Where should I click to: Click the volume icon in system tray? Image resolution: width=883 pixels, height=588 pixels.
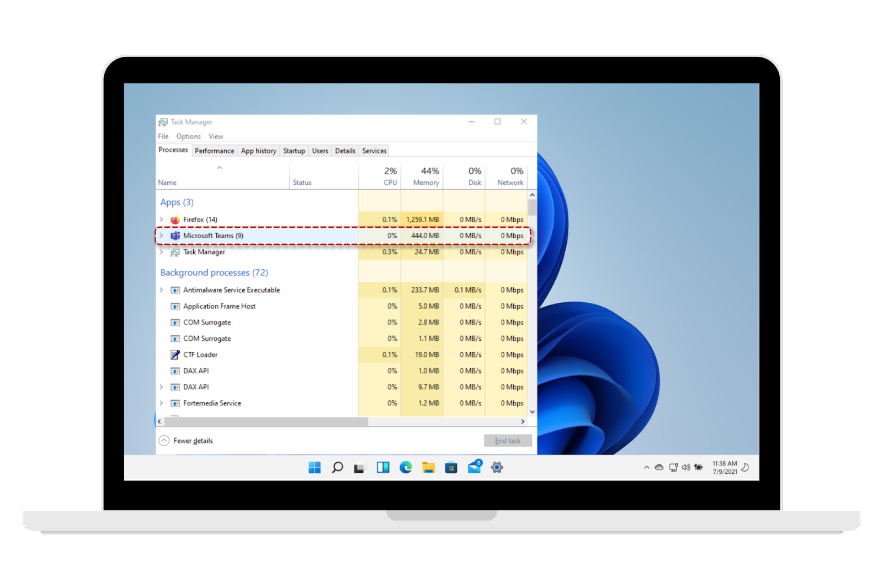click(x=686, y=467)
